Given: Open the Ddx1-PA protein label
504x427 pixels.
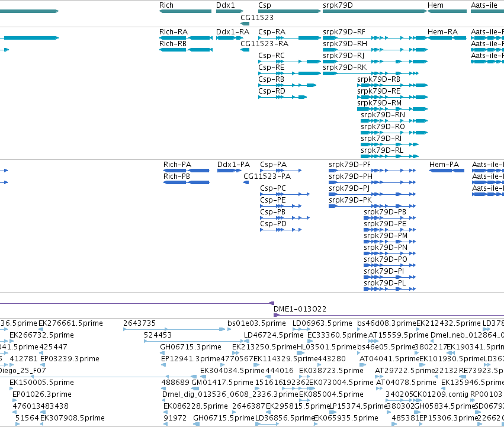Looking at the screenshot, I should point(234,165).
